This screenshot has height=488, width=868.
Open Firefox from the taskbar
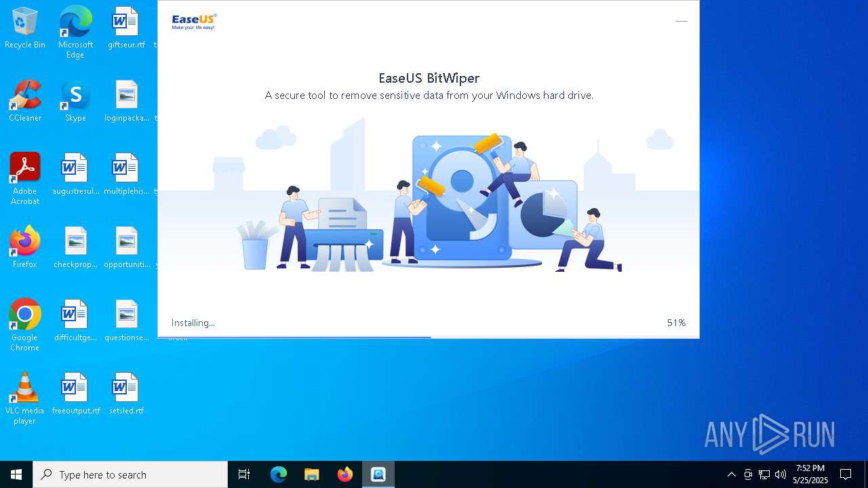[345, 474]
